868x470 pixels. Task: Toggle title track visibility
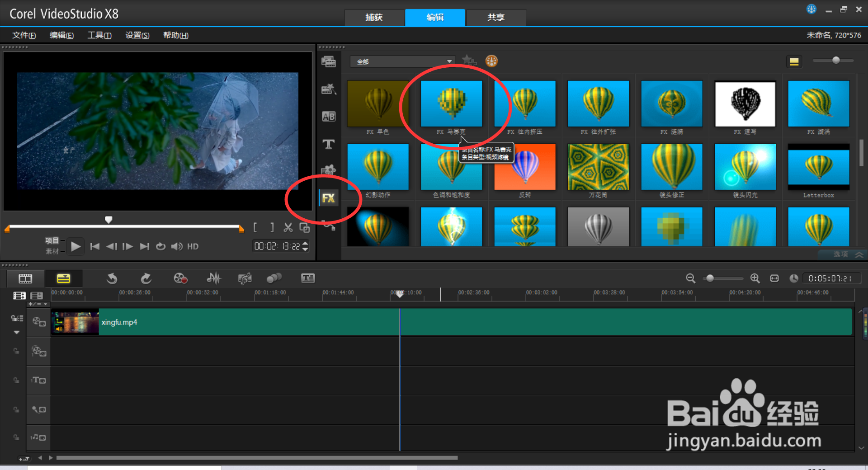pyautogui.click(x=38, y=380)
